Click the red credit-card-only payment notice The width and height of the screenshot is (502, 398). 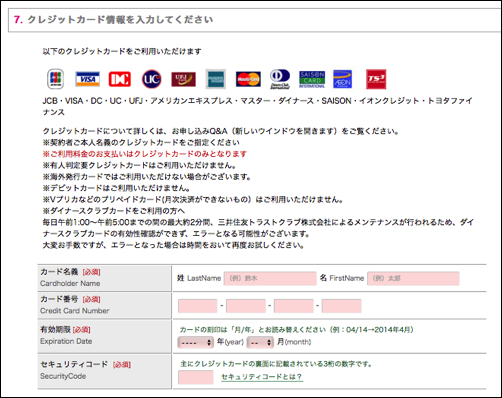[x=145, y=154]
